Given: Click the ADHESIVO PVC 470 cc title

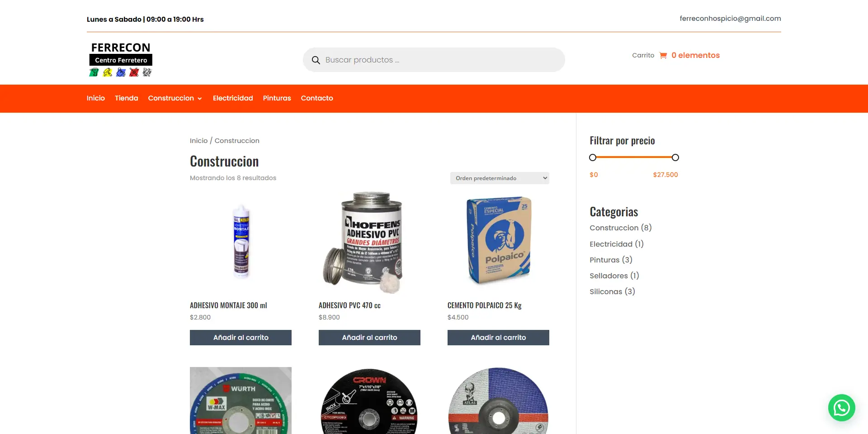Looking at the screenshot, I should click(x=349, y=305).
